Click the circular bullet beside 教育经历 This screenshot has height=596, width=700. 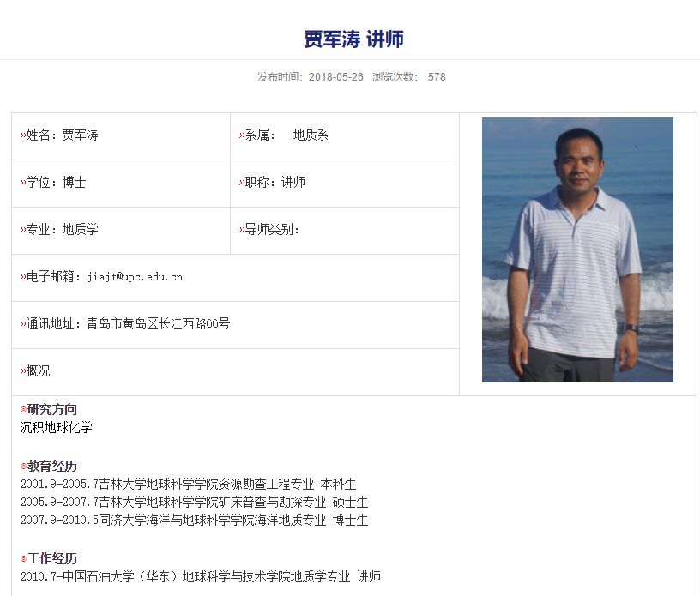pyautogui.click(x=24, y=467)
